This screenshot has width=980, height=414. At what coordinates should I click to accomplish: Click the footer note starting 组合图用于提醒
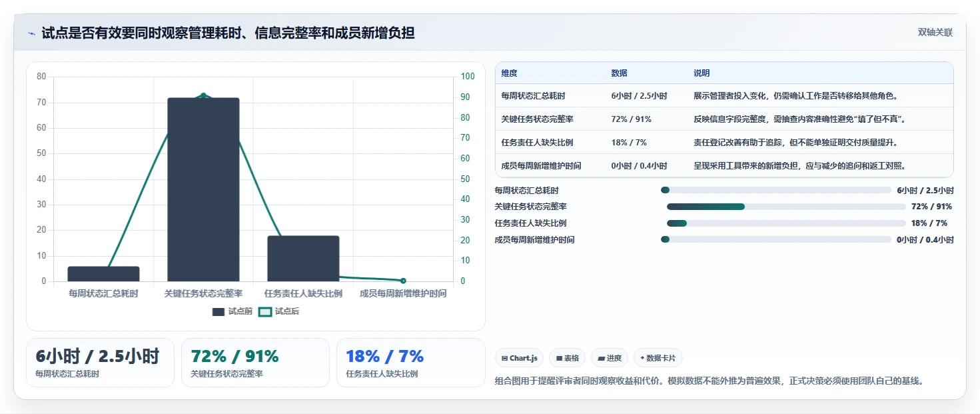point(710,381)
